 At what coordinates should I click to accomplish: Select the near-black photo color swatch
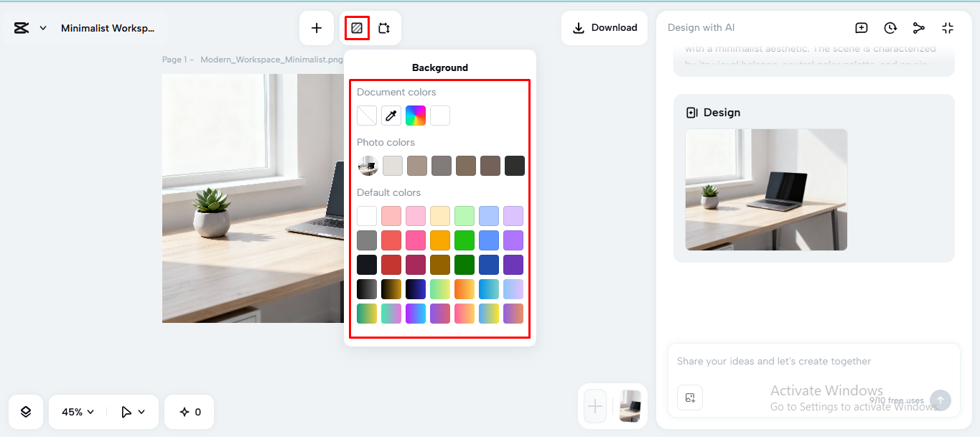pos(515,166)
